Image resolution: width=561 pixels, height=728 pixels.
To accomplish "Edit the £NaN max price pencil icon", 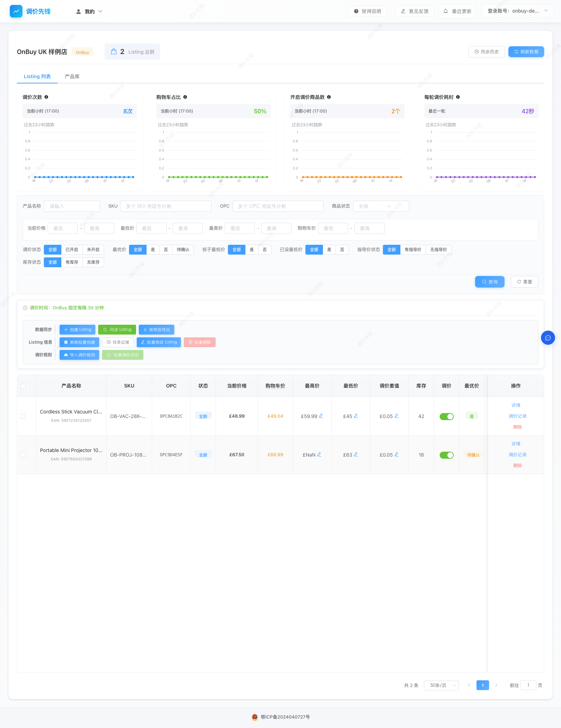I will pyautogui.click(x=319, y=454).
